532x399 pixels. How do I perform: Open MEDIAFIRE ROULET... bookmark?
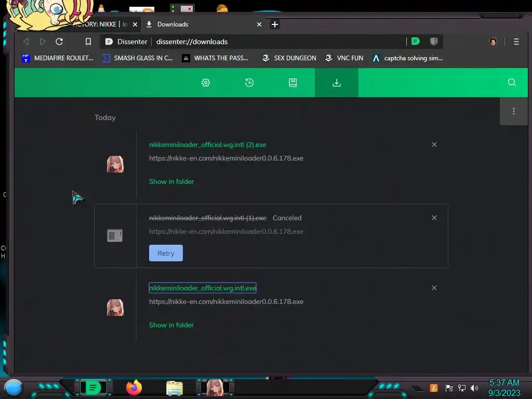57,58
